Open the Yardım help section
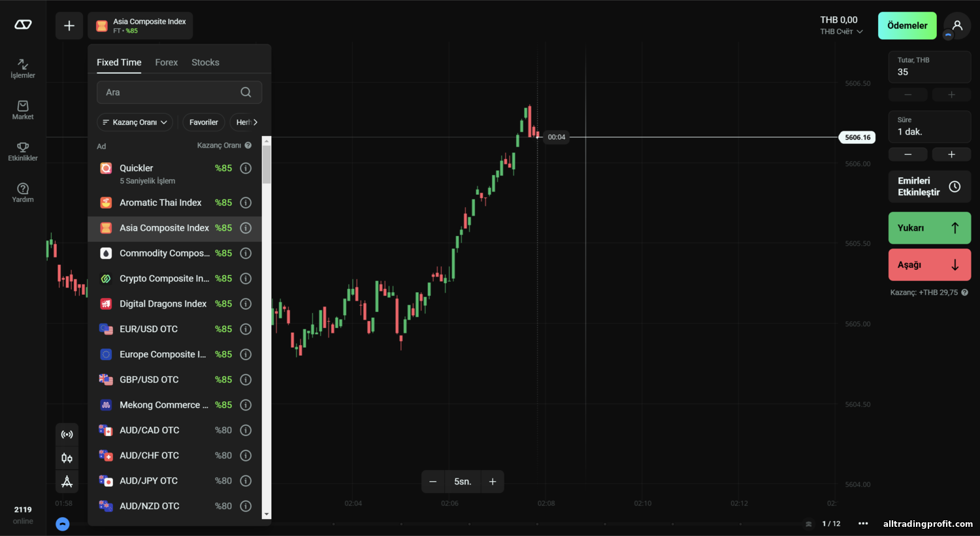Viewport: 980px width, 536px height. click(x=23, y=193)
